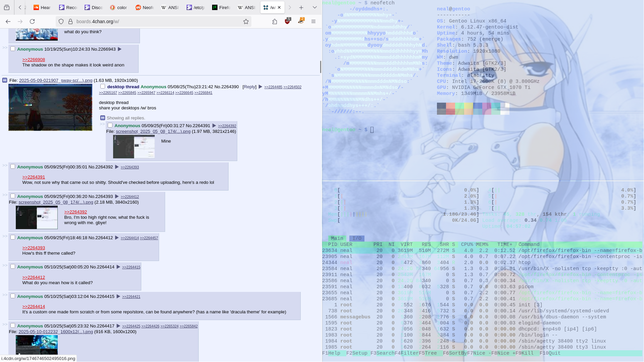Image resolution: width=644 pixels, height=362 pixels.
Task: Open the file link 2025-05-09-021907_sway-sc(...).png
Action: (x=56, y=81)
